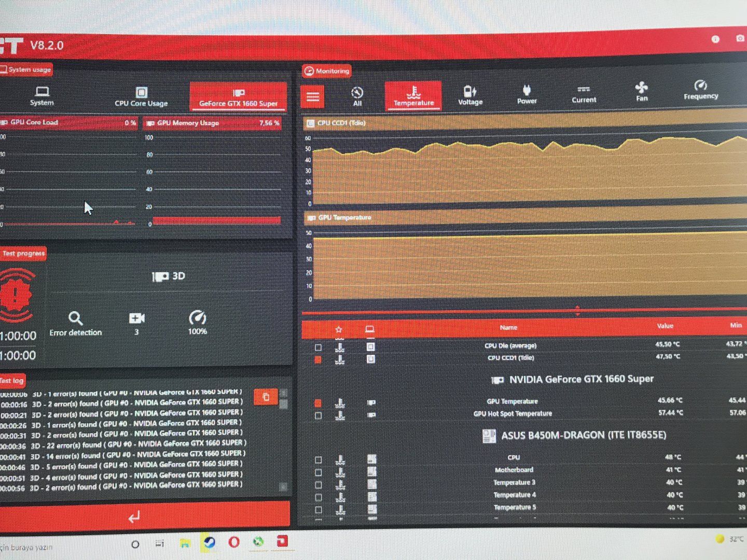The image size is (747, 560).
Task: Open Task View on the taskbar
Action: (x=160, y=544)
